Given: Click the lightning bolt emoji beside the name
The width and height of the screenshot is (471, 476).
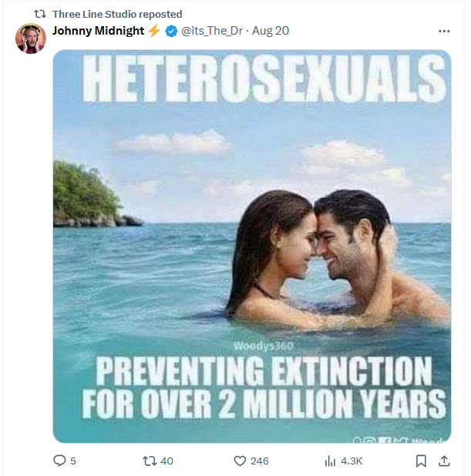Looking at the screenshot, I should pos(154,31).
